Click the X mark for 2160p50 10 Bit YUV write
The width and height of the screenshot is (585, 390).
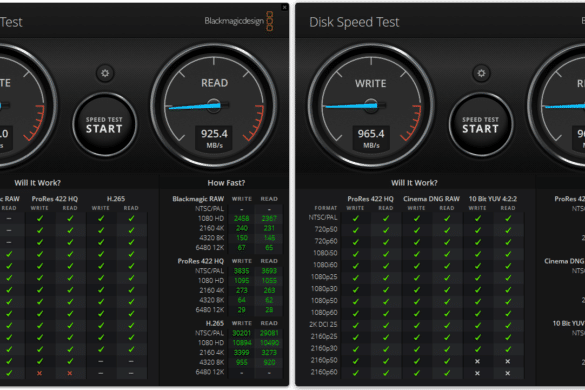point(477,361)
